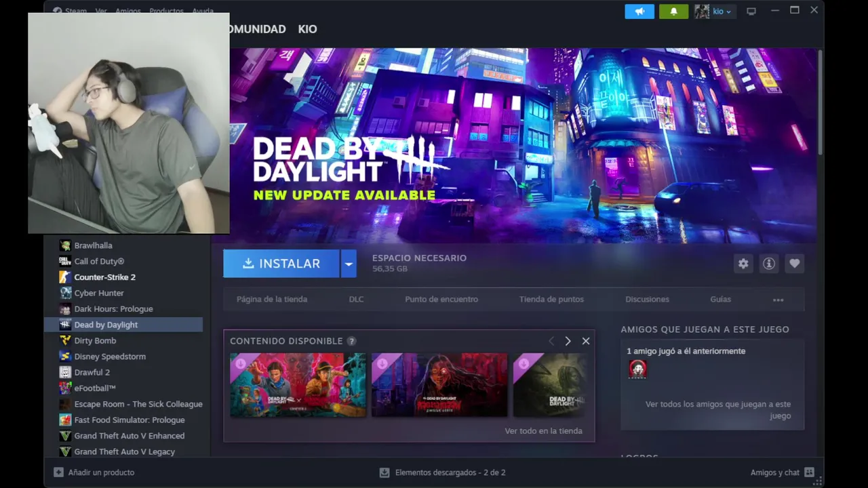Open Tienda de puntos tab
The width and height of the screenshot is (868, 488).
coord(551,299)
